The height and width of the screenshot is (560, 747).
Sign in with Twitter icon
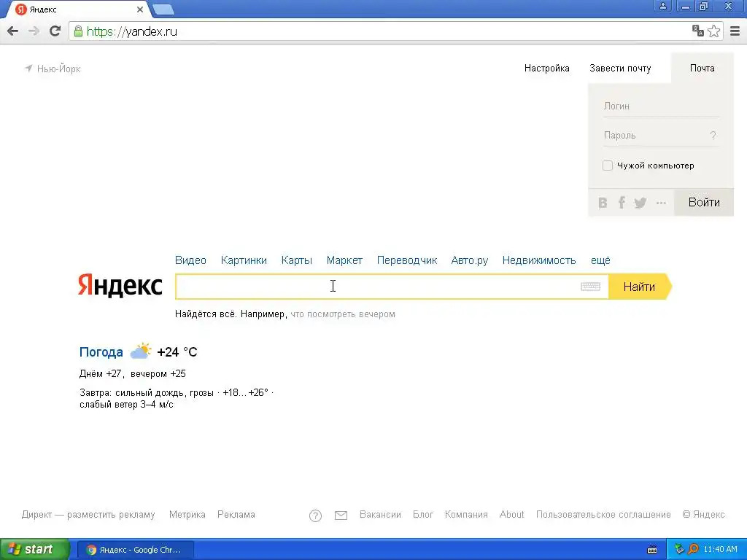pyautogui.click(x=640, y=203)
